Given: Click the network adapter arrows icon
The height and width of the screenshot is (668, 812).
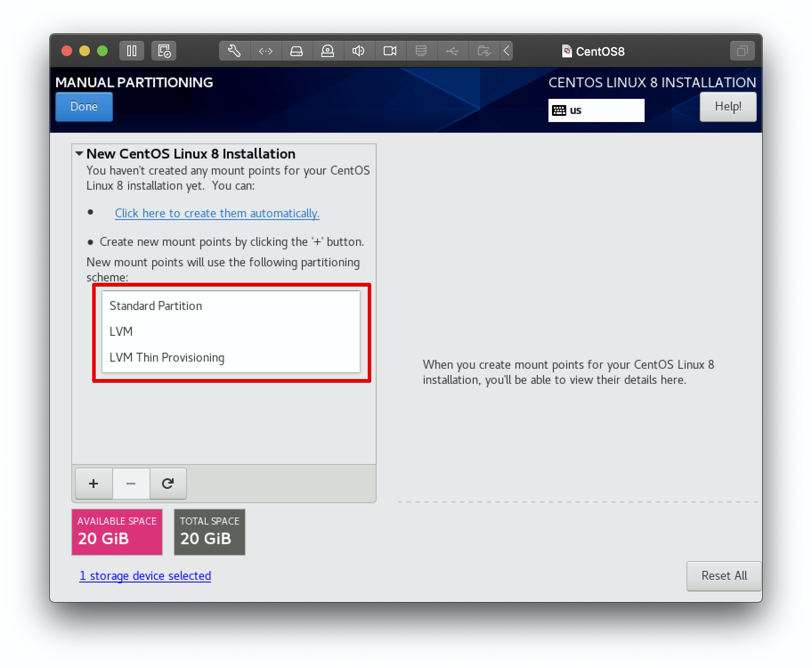Looking at the screenshot, I should click(x=266, y=51).
